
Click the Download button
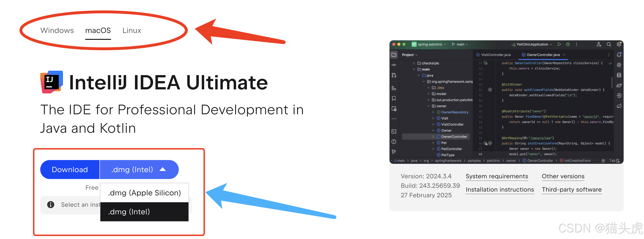click(x=70, y=170)
